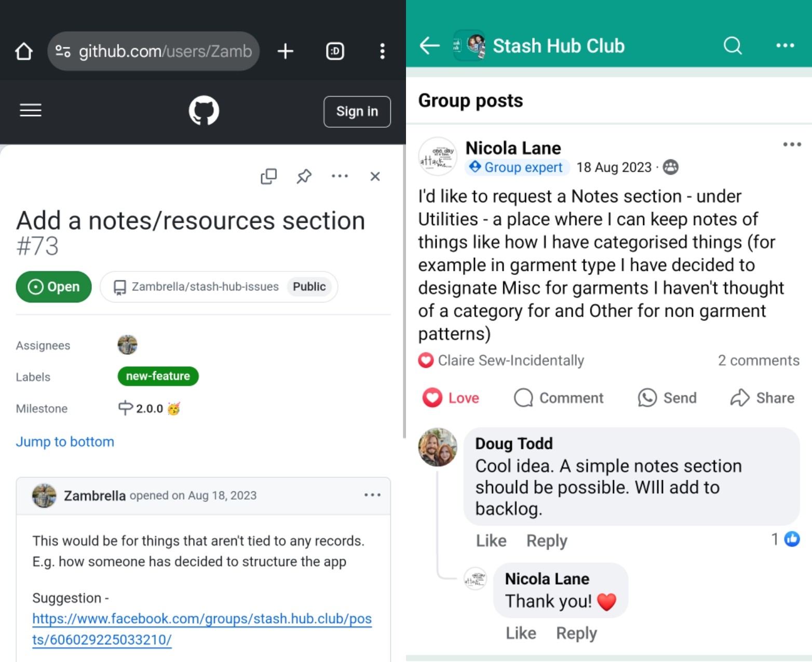Select the new-feature label

click(158, 376)
